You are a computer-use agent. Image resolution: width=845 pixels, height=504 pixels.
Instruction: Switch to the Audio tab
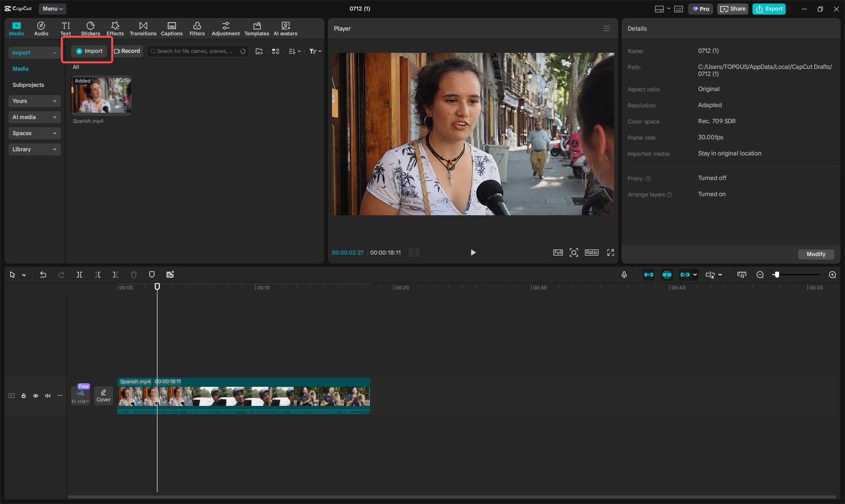point(41,28)
